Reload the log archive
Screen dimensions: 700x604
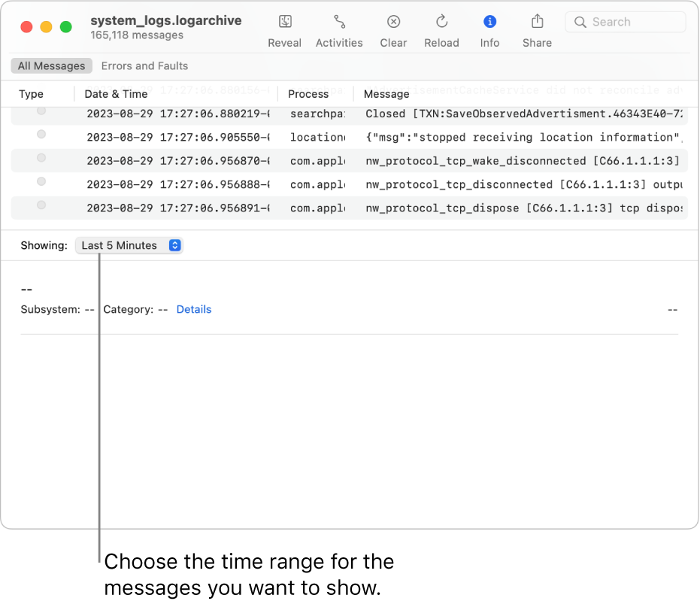pyautogui.click(x=441, y=22)
